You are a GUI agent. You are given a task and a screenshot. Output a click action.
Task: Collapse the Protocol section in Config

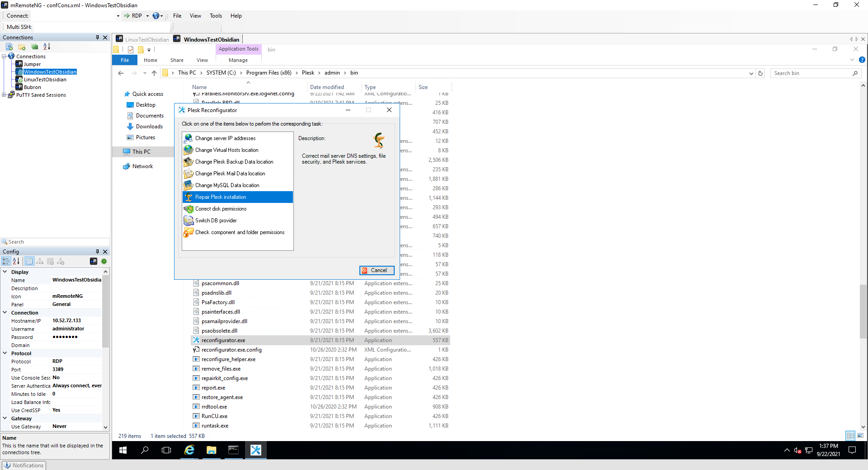5,353
